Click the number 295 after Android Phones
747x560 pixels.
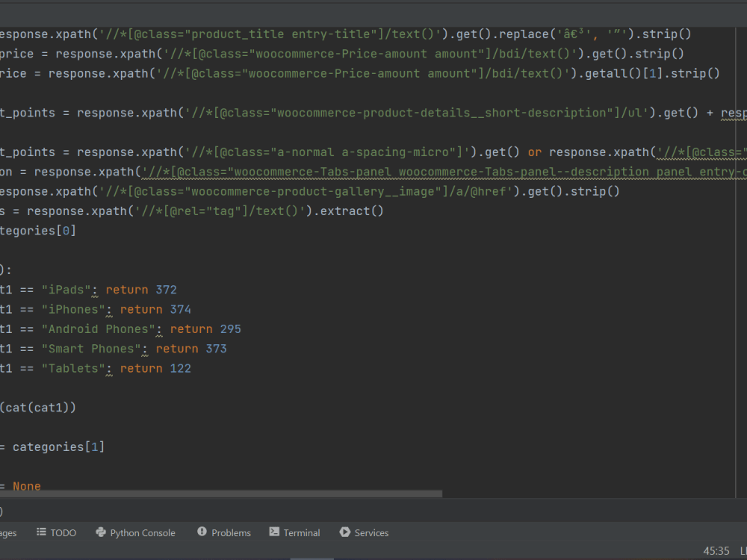231,329
